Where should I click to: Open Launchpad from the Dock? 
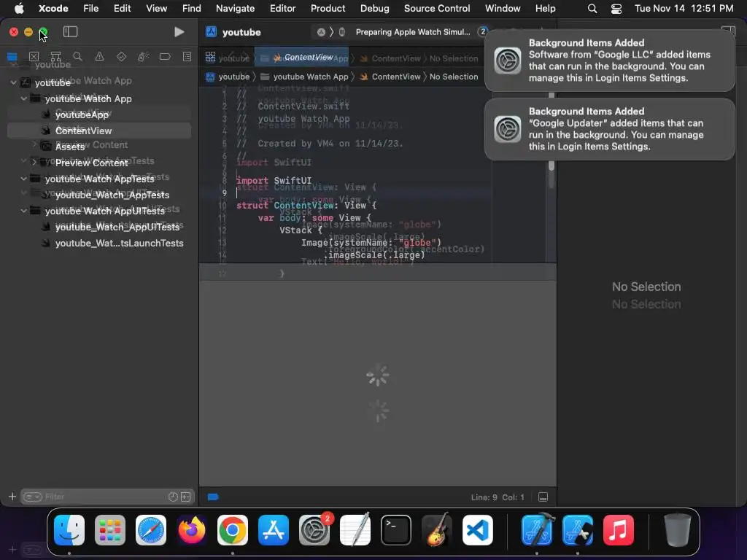[110, 530]
